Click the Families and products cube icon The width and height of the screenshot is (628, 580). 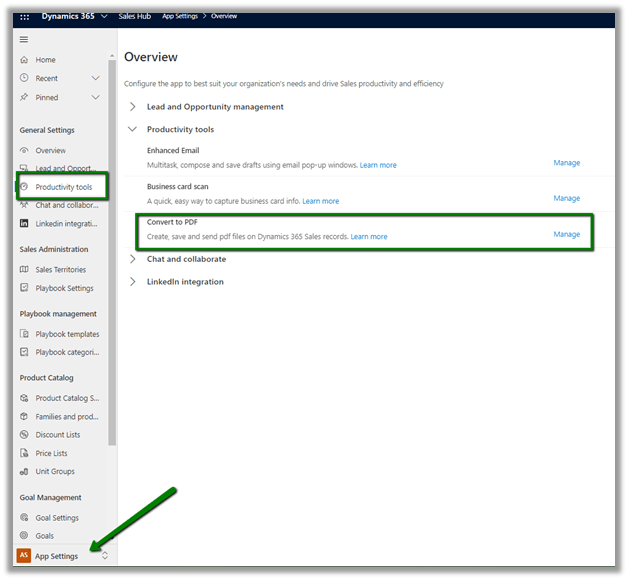pyautogui.click(x=24, y=416)
